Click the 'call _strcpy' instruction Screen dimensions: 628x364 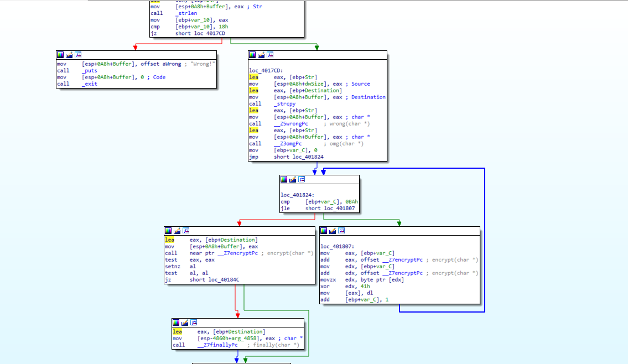(x=272, y=103)
